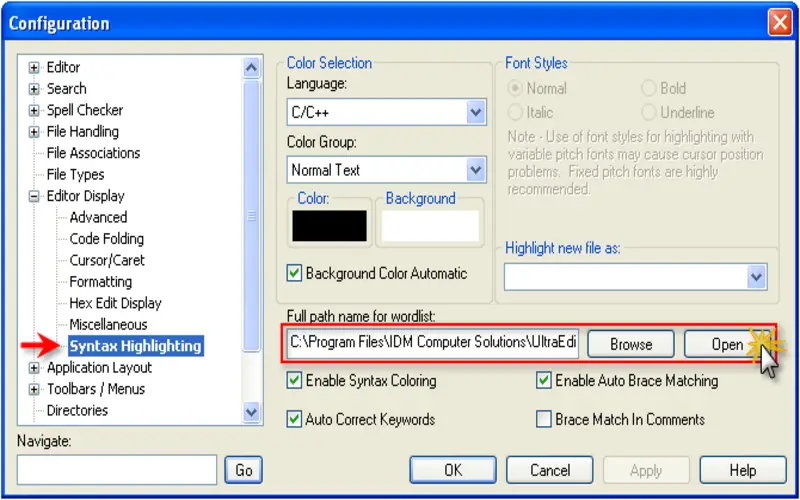Enable Brace Match In Comments
Image resolution: width=800 pixels, height=500 pixels.
pyautogui.click(x=543, y=419)
